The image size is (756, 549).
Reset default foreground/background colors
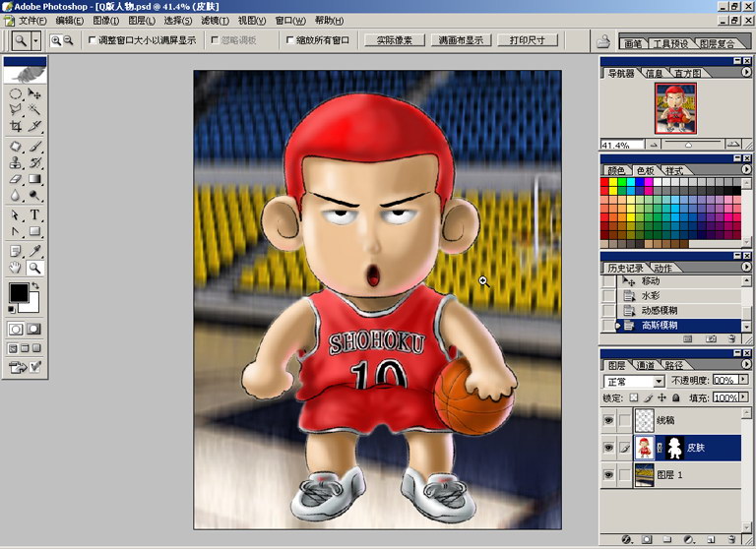(x=12, y=309)
